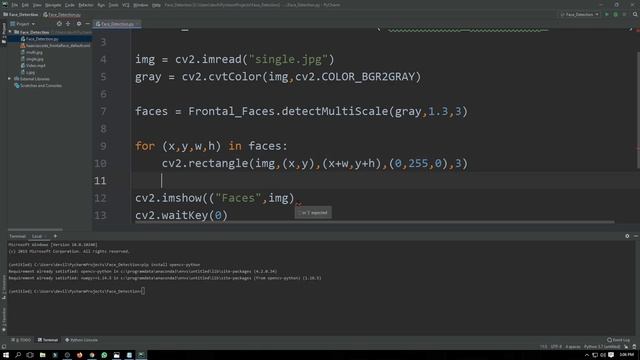Image resolution: width=640 pixels, height=360 pixels.
Task: Expand External Libraries node
Action: click(x=10, y=79)
